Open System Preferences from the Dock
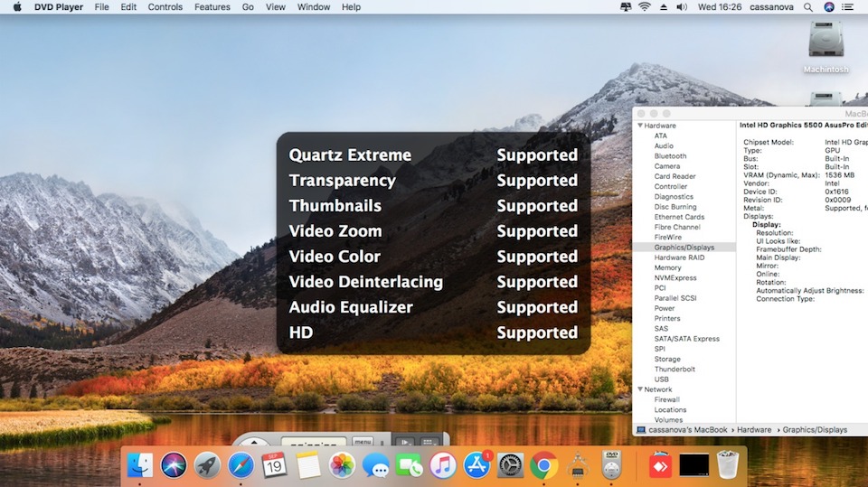The width and height of the screenshot is (868, 487). tap(510, 465)
